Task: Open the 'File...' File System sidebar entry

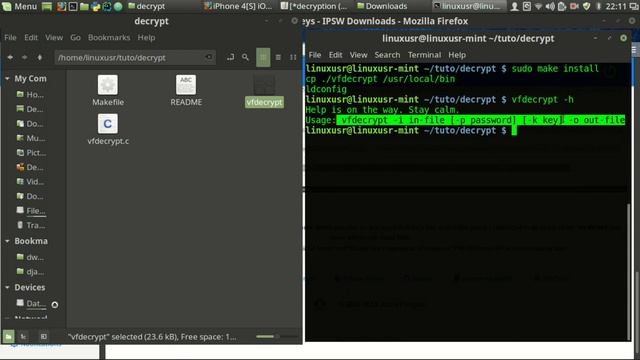Action: tap(31, 211)
